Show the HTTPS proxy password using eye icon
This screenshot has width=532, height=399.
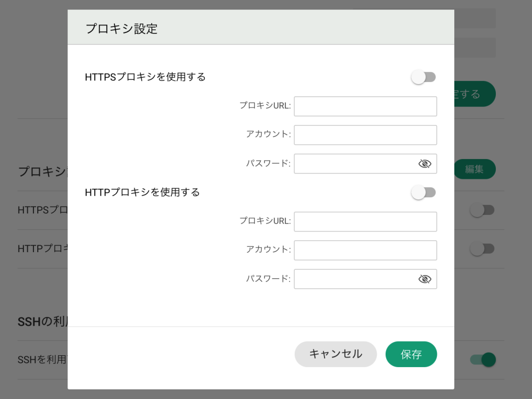click(x=425, y=164)
